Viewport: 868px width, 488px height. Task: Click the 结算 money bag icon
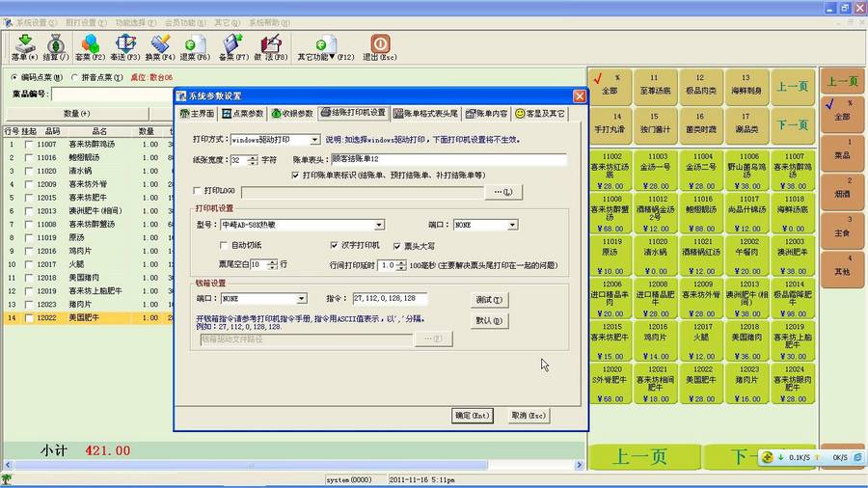point(56,46)
